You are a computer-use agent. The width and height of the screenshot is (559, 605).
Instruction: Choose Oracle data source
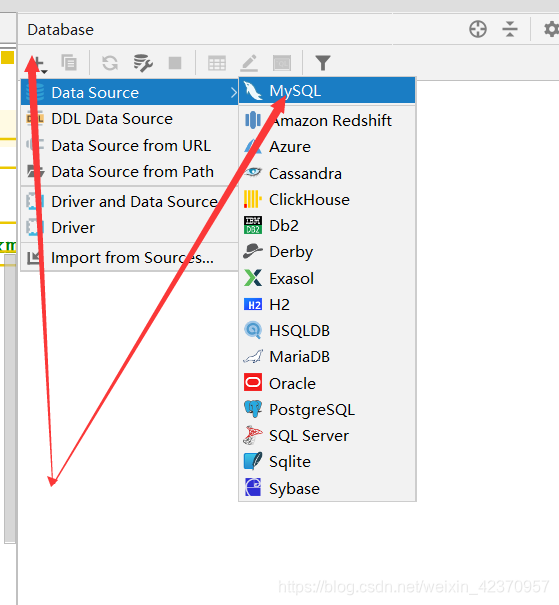pos(327,383)
